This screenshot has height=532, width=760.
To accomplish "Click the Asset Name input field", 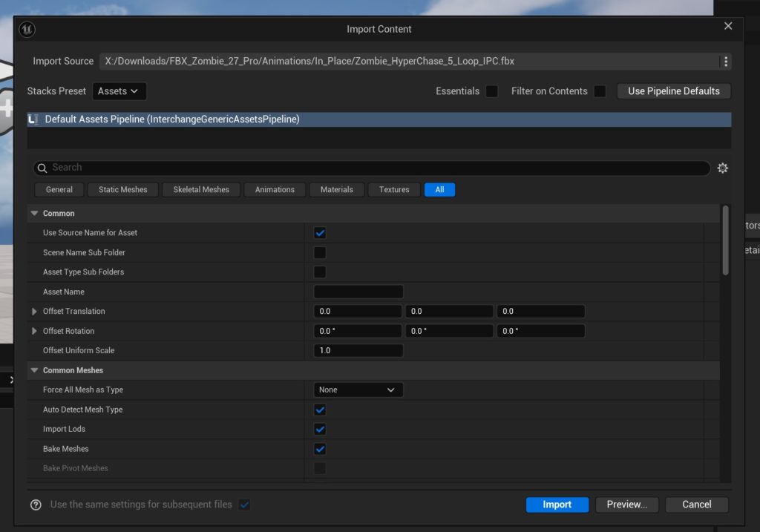I will pyautogui.click(x=358, y=292).
